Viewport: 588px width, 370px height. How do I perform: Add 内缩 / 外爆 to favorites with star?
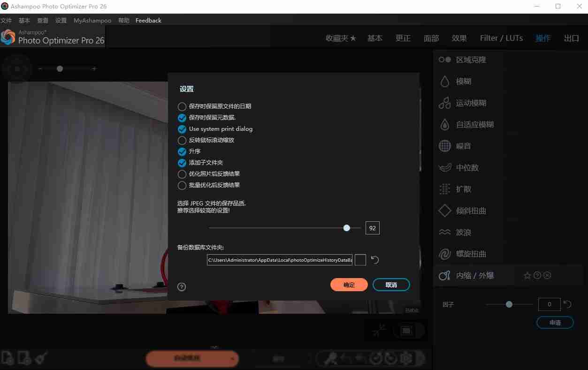[527, 276]
